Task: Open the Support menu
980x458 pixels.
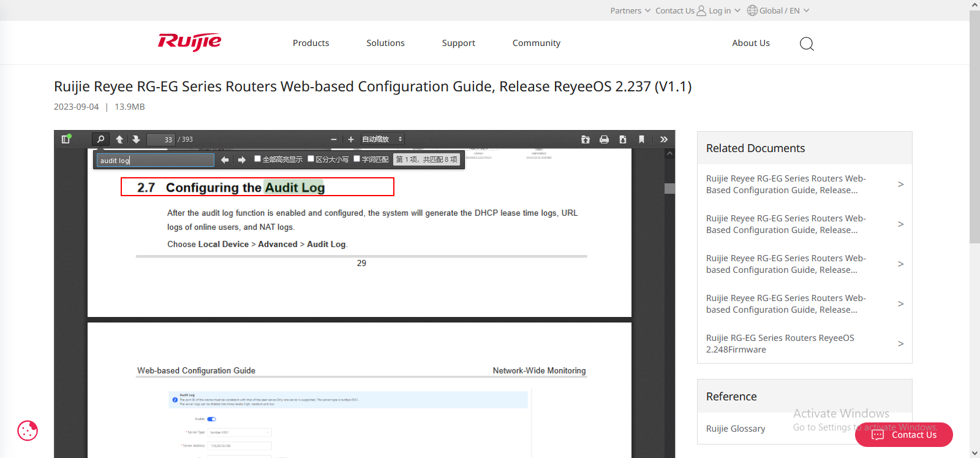Action: pos(458,43)
